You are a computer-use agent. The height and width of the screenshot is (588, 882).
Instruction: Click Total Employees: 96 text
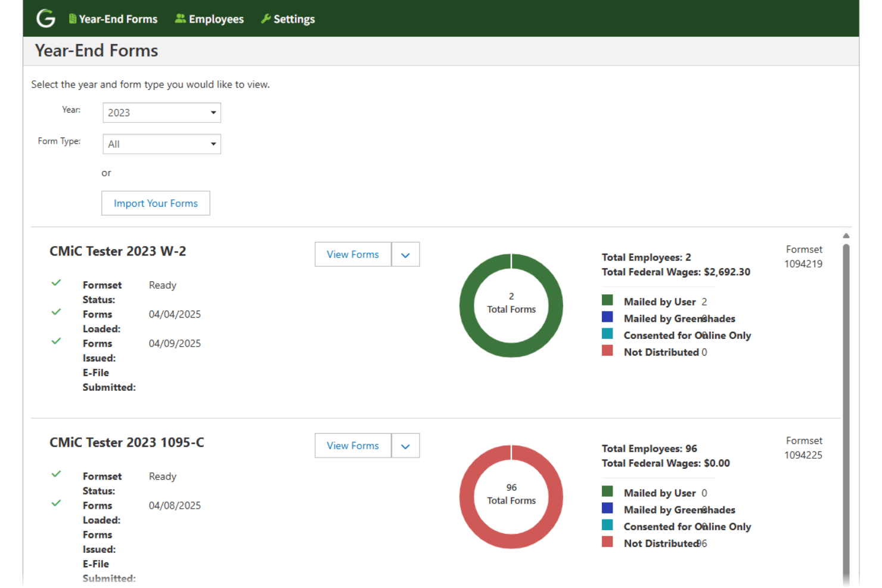650,449
